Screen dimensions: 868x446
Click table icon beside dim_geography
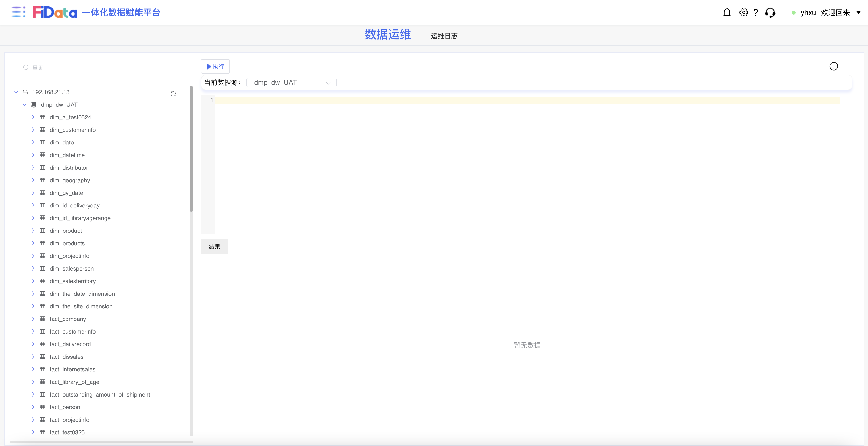(x=42, y=180)
